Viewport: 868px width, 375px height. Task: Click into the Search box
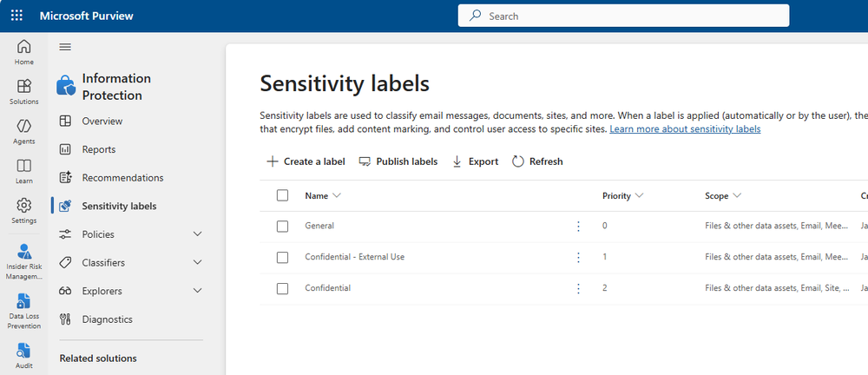coord(623,16)
